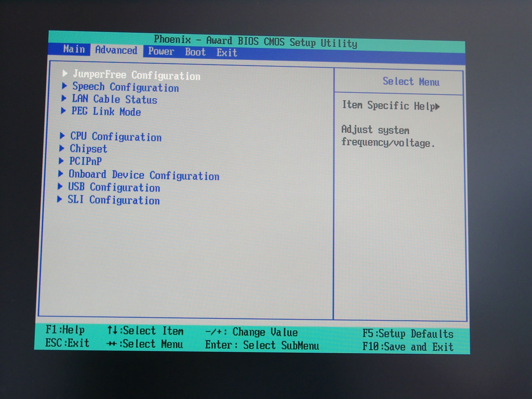Click the -/+: Change Value hint
The height and width of the screenshot is (399, 532).
[251, 332]
